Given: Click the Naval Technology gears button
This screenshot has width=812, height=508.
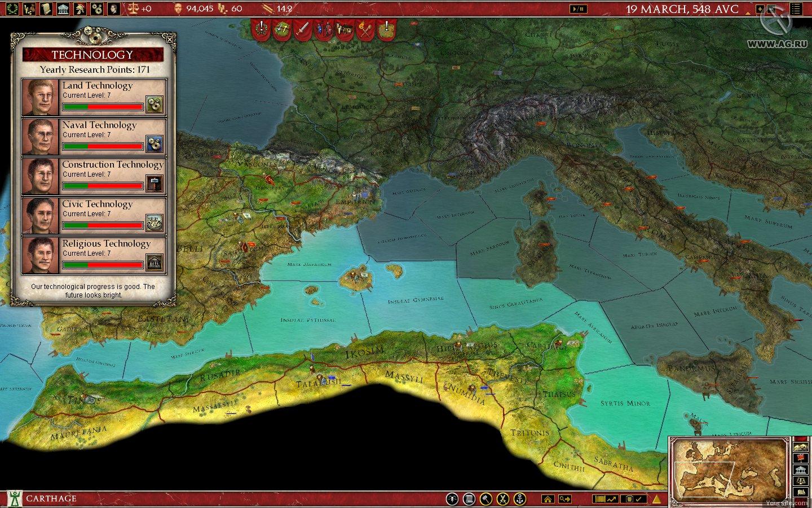Looking at the screenshot, I should coord(155,143).
